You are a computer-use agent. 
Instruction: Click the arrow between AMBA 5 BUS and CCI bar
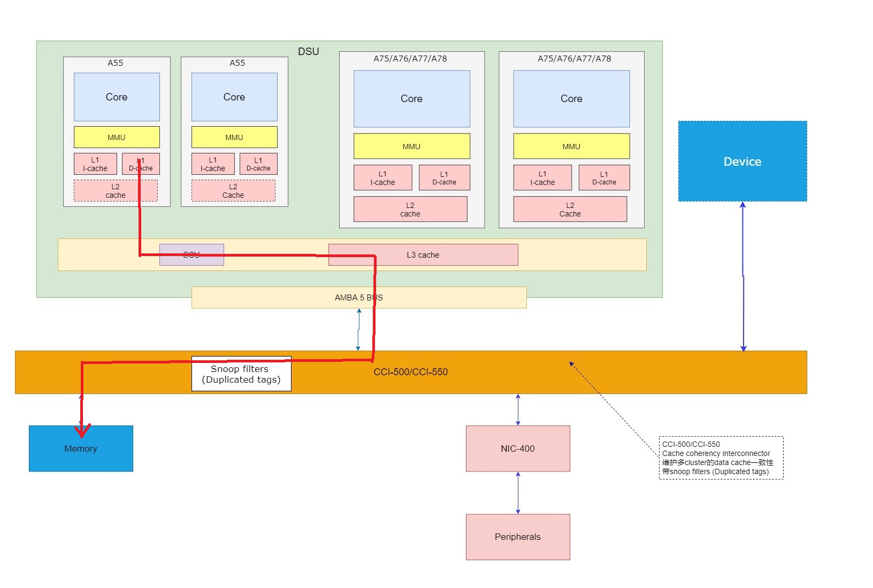pos(359,330)
